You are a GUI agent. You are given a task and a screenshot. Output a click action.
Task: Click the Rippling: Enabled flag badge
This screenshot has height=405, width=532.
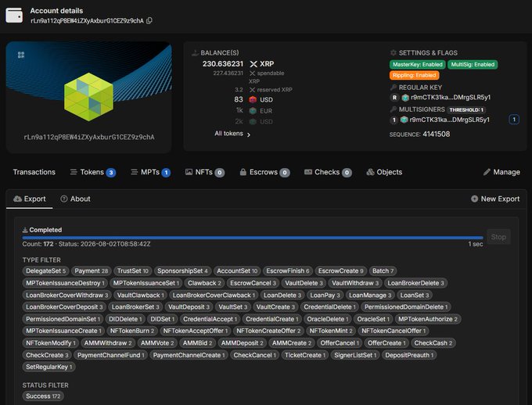pyautogui.click(x=415, y=75)
